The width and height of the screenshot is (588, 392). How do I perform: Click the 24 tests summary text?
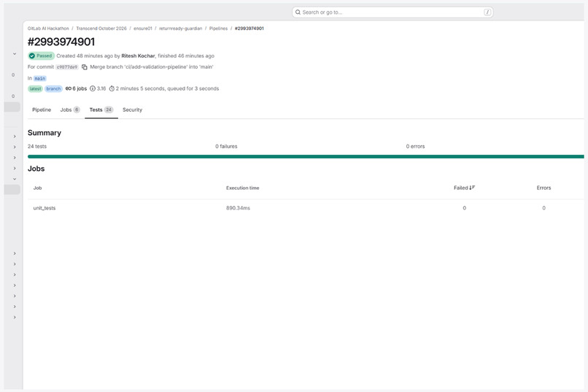pyautogui.click(x=37, y=146)
